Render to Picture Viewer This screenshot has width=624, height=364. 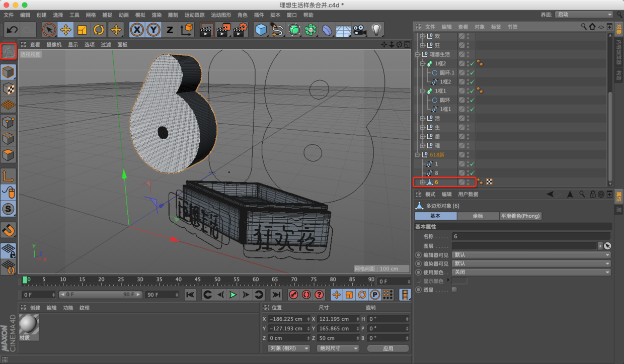[x=223, y=30]
